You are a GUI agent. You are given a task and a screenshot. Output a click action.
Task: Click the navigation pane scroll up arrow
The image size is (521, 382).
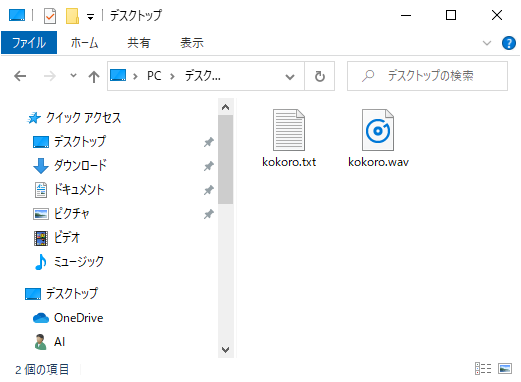[x=226, y=107]
